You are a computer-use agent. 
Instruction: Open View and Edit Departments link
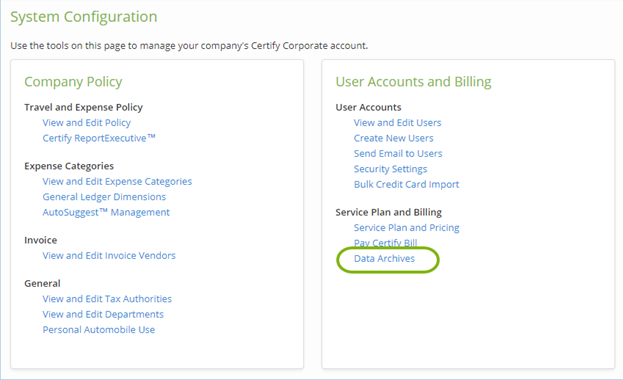[x=103, y=314]
